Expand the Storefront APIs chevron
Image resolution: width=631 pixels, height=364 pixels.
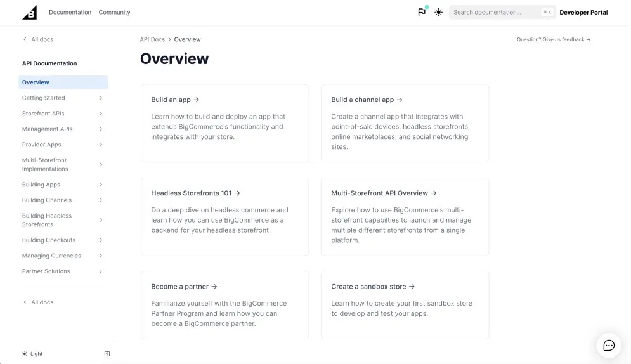pos(101,114)
